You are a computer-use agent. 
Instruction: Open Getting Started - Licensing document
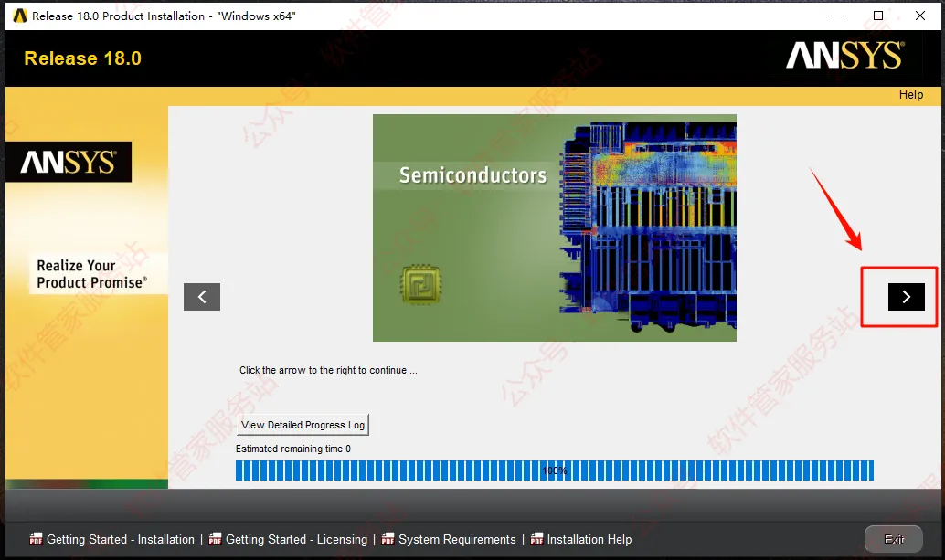point(296,540)
